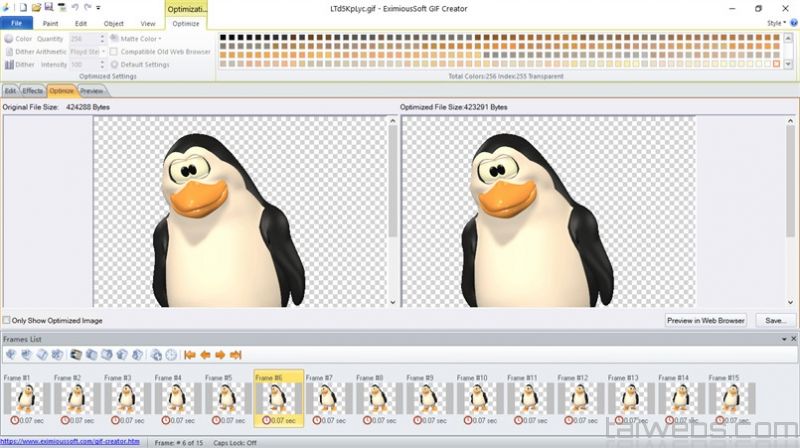This screenshot has height=448, width=800.
Task: Click the clock frame delay icon in Frames List
Action: click(x=171, y=354)
